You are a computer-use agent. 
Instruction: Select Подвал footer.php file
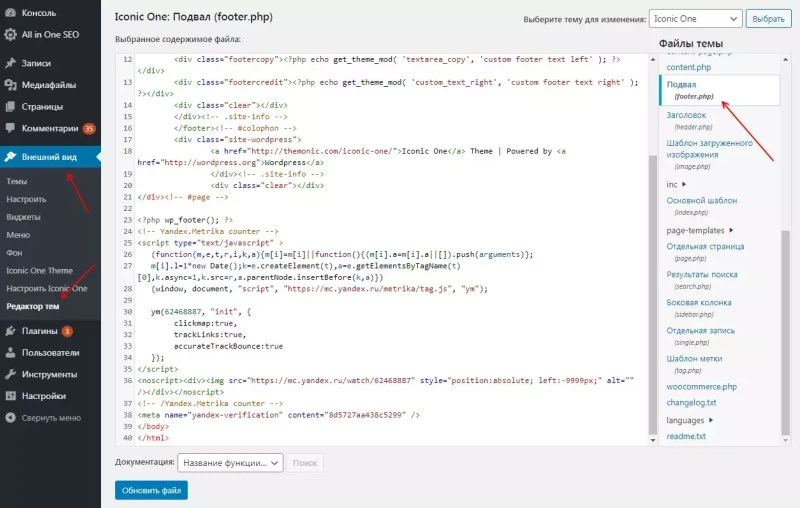(719, 90)
